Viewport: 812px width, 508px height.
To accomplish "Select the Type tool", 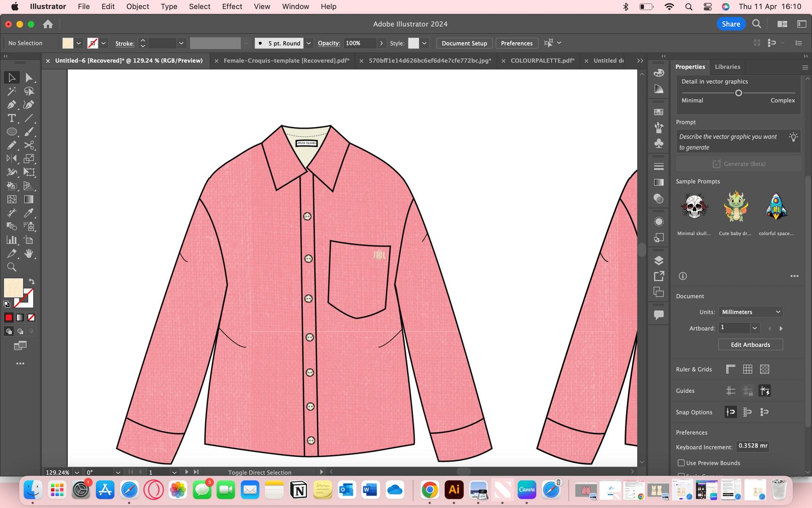I will (x=12, y=119).
